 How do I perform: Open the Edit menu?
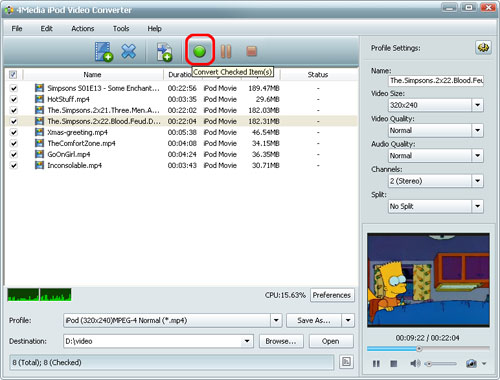46,29
